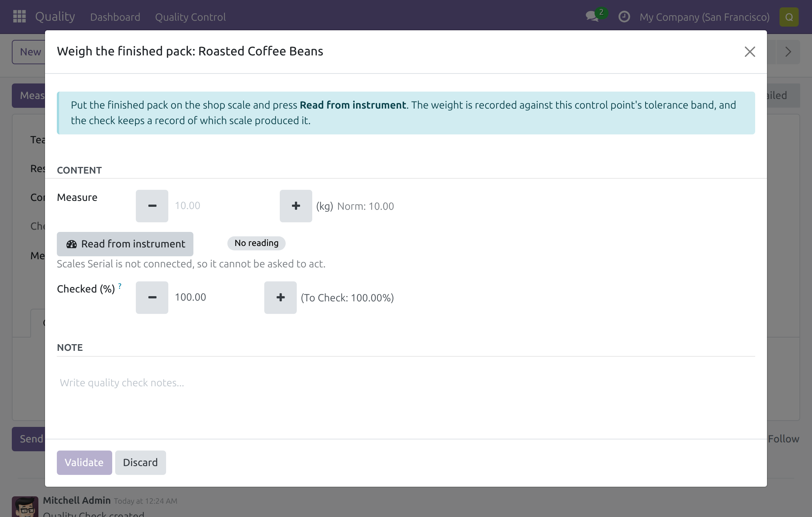Screen dimensions: 812x517
Task: Close the Weigh the finished pack dialog
Action: (x=750, y=51)
